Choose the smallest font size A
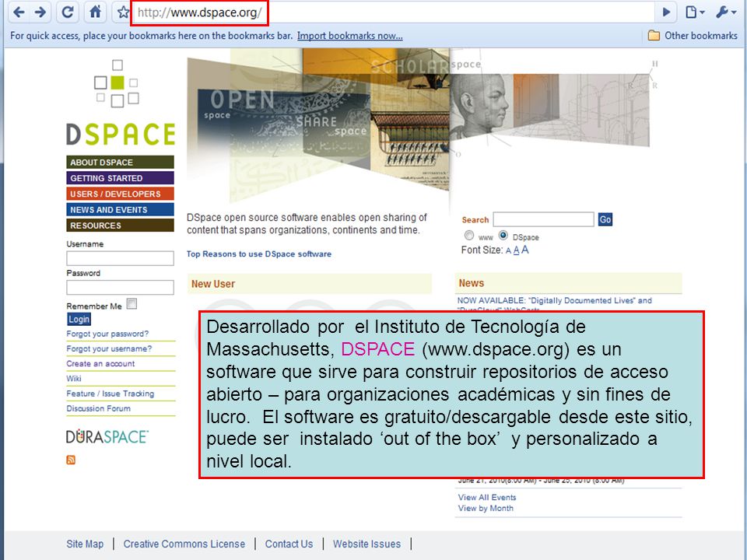This screenshot has width=747, height=560. click(x=508, y=251)
